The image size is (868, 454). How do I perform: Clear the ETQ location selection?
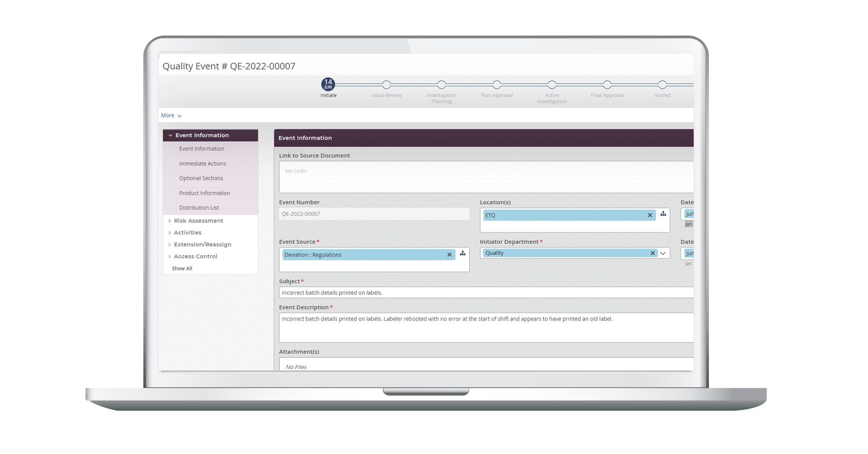(650, 215)
